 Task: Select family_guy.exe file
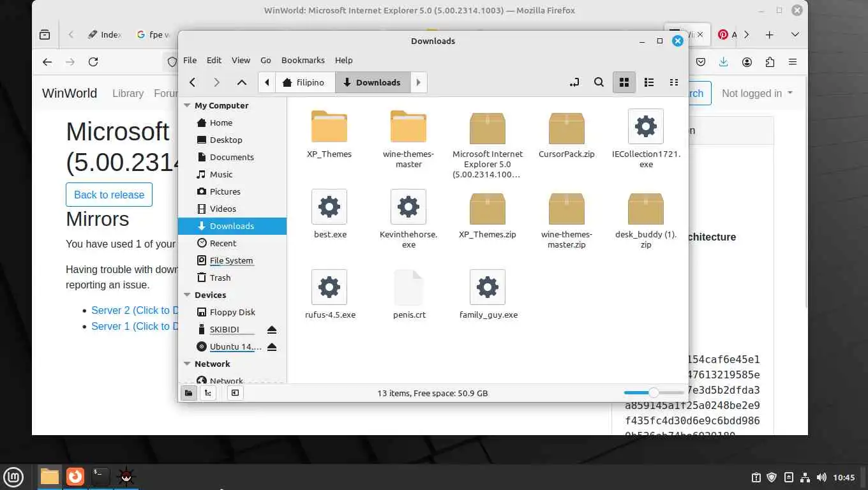pyautogui.click(x=488, y=295)
